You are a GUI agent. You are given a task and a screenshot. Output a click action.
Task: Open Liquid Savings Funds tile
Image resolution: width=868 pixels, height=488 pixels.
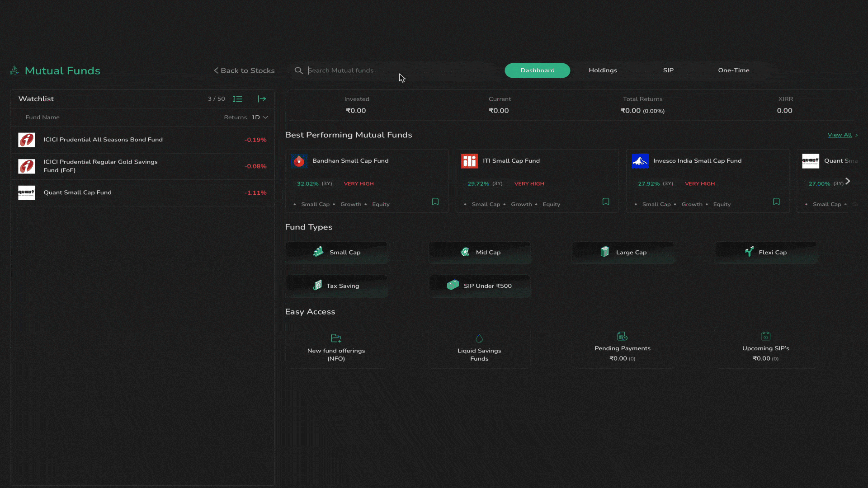click(479, 347)
